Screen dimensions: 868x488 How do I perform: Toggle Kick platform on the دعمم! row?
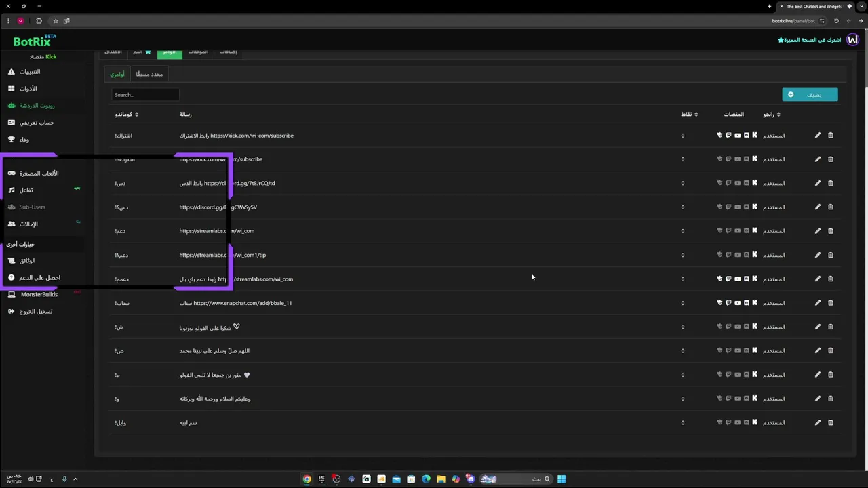point(755,279)
